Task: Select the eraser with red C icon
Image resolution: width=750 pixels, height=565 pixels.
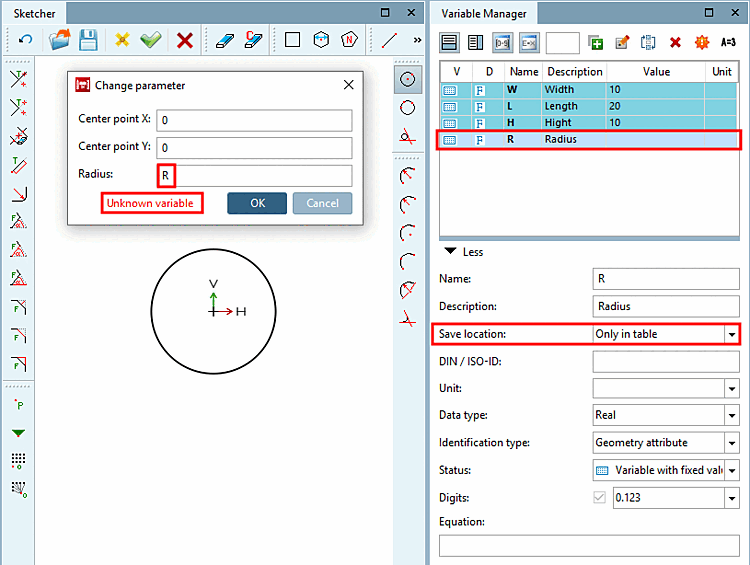Action: pos(254,40)
